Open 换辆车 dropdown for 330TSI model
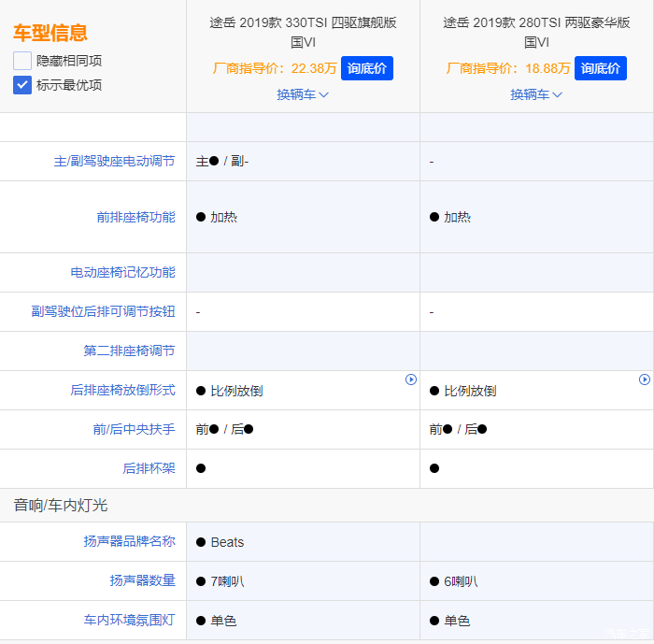Screen dimensions: 654x644 (x=303, y=94)
